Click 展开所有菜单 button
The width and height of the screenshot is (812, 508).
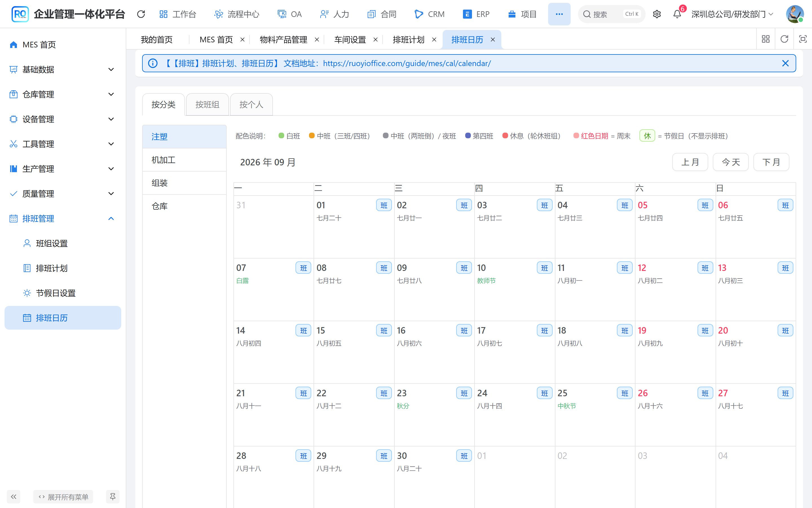(x=63, y=497)
